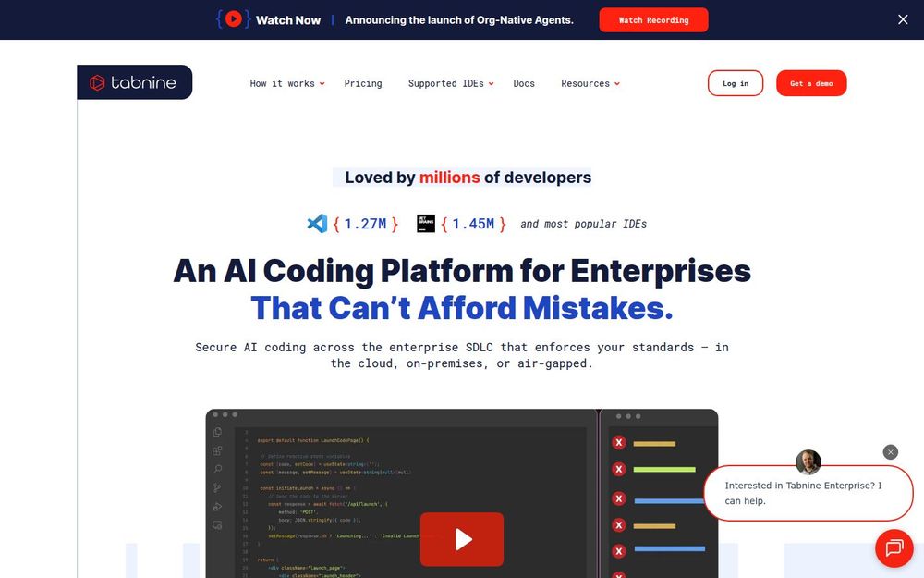Click the 'That Can't Afford Mistakes.' heading
This screenshot has width=924, height=578.
[x=462, y=308]
